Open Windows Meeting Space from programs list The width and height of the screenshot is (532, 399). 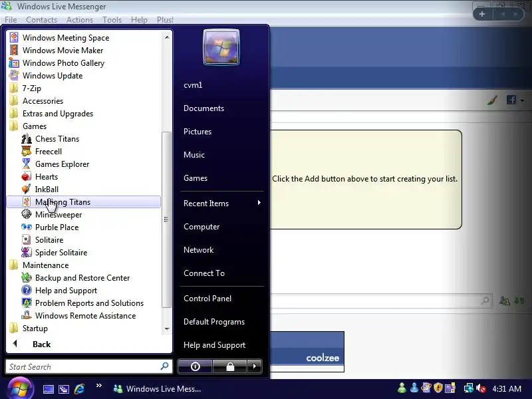point(66,38)
